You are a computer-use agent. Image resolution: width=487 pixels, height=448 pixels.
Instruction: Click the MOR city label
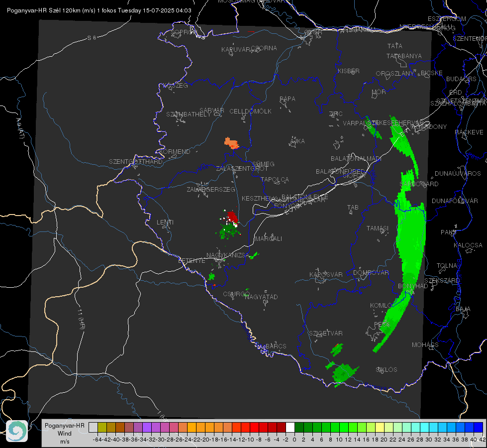coord(379,92)
